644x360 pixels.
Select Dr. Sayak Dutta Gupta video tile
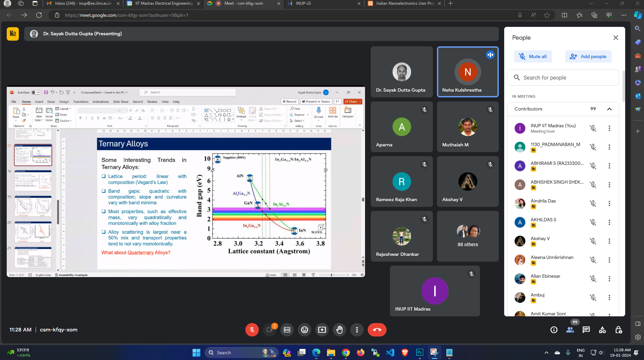coord(402,72)
